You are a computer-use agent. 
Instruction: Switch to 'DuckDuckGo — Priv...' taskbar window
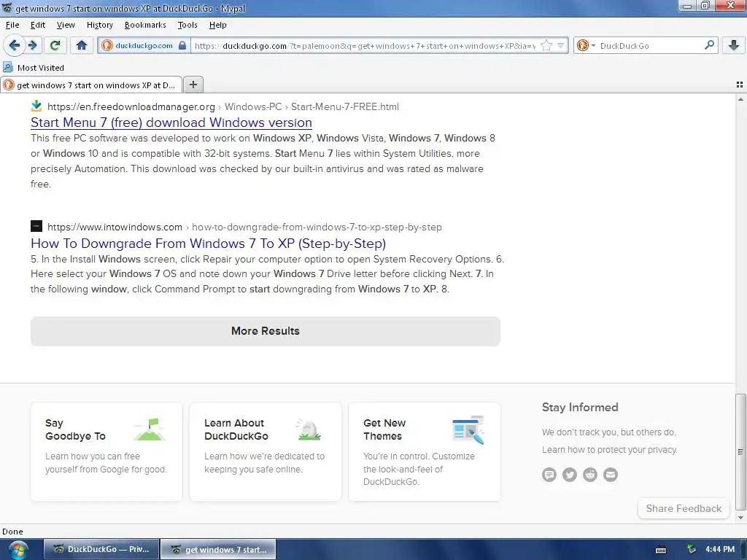coord(101,549)
